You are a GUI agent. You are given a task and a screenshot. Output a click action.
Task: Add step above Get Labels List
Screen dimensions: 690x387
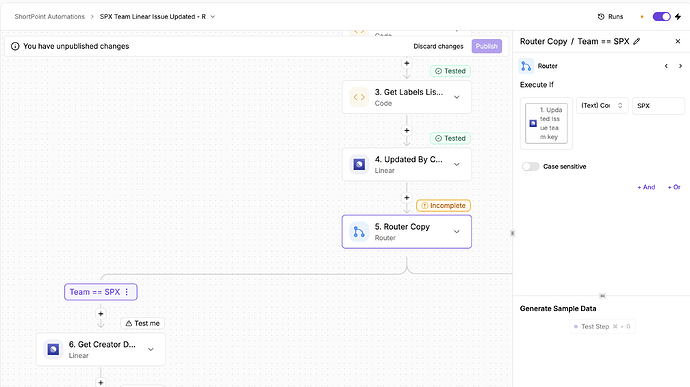point(407,63)
